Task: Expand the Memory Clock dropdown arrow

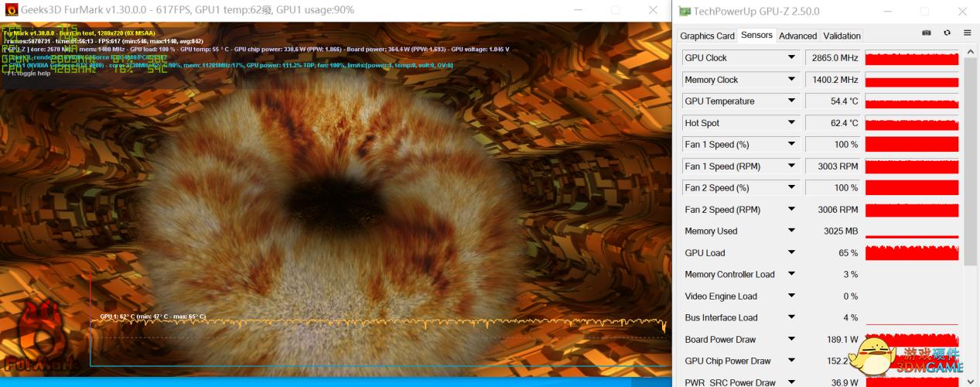Action: pos(791,79)
